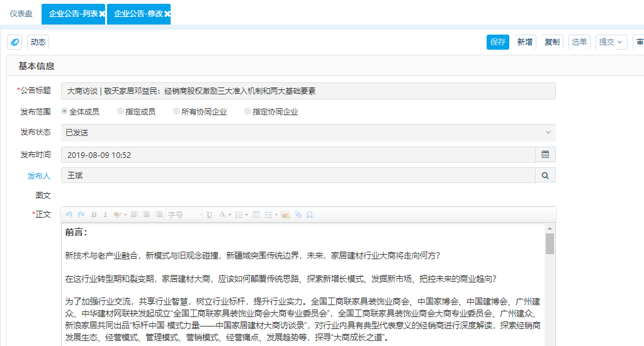Close the 企业公告-修改 tab

[167, 14]
